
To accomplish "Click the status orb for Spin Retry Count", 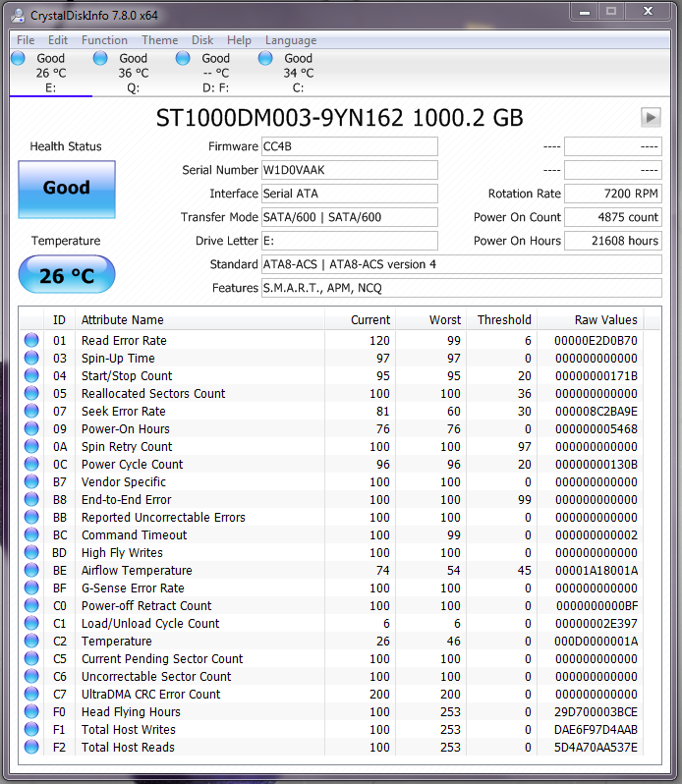I will (31, 446).
